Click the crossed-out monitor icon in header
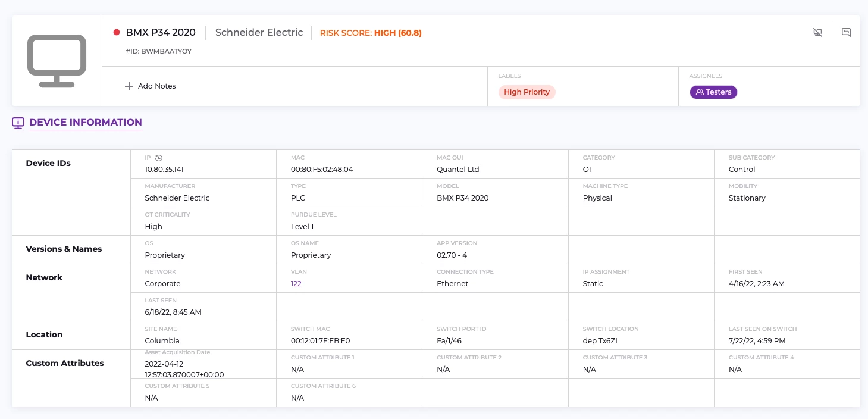 817,32
